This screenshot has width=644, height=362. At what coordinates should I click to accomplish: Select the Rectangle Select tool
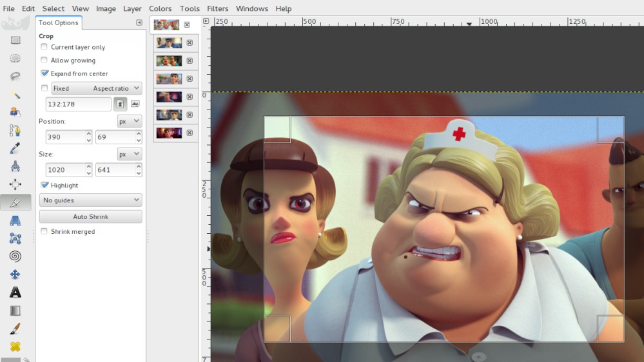click(15, 41)
